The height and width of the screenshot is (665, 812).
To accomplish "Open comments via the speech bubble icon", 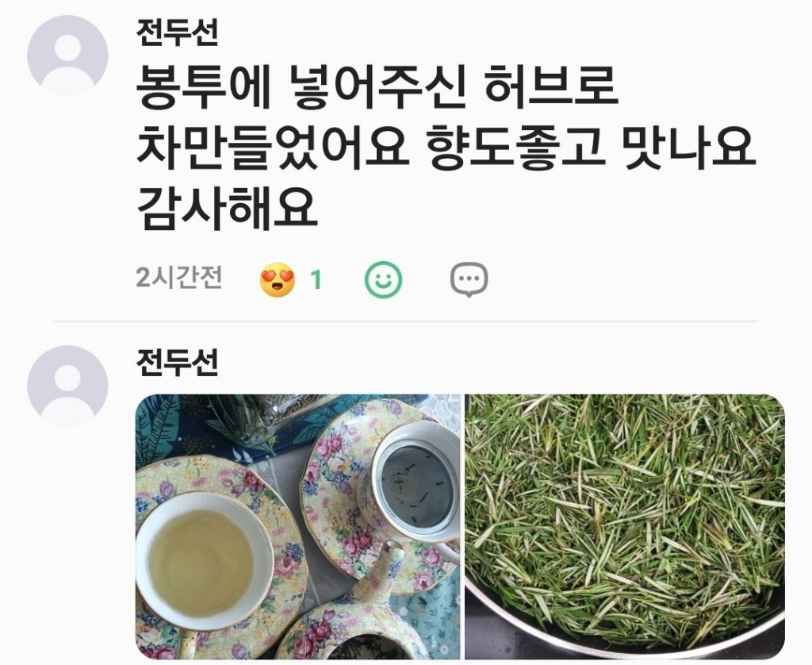I will [x=469, y=280].
